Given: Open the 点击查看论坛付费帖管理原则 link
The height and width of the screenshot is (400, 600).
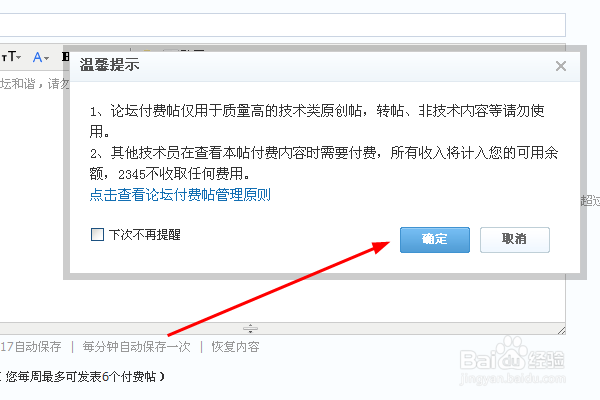Looking at the screenshot, I should (180, 195).
